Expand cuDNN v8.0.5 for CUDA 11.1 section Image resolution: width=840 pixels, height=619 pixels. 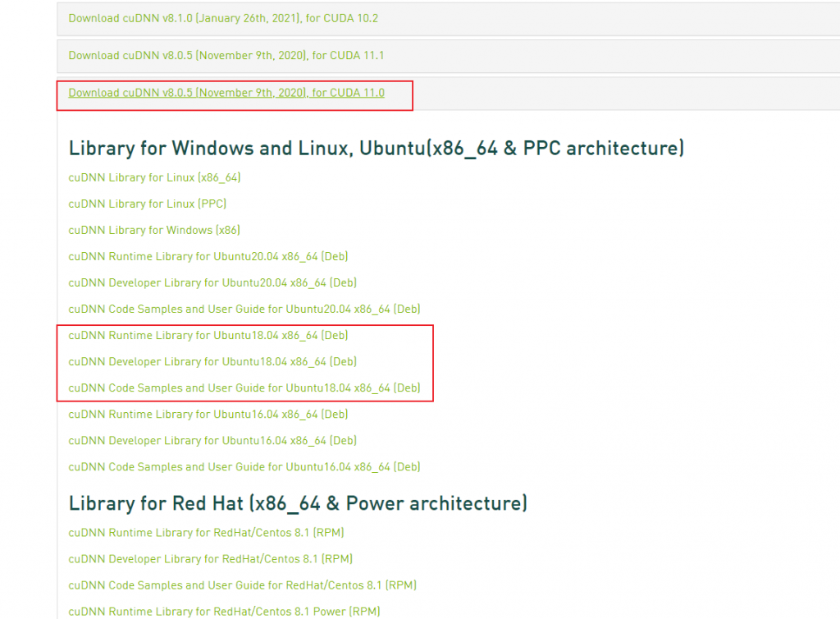click(226, 56)
